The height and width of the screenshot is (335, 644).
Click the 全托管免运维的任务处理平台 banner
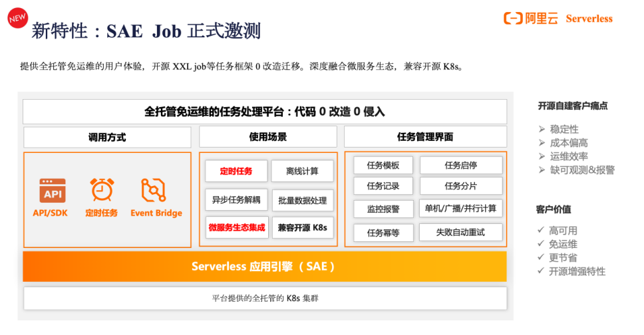(x=265, y=112)
